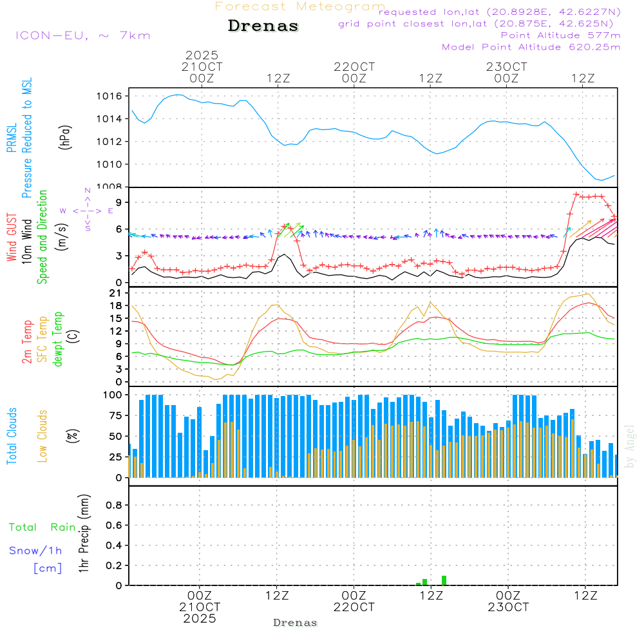The width and height of the screenshot is (644, 644).
Task: Click the Forecast Meteogram heading
Action: 299,7
